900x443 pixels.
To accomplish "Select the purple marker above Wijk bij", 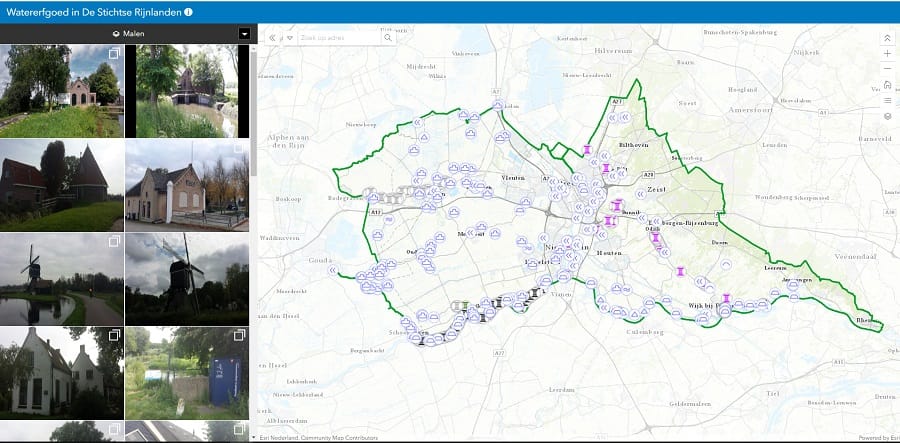I will (726, 298).
